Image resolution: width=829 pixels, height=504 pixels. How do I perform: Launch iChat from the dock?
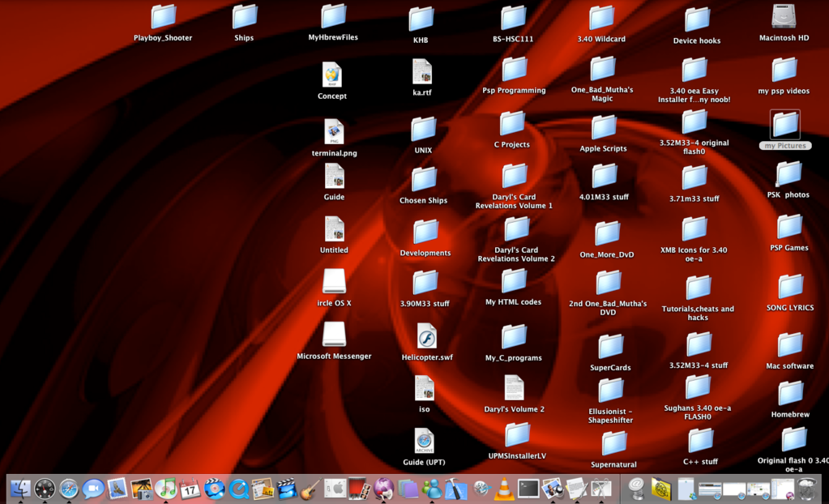[x=93, y=489]
